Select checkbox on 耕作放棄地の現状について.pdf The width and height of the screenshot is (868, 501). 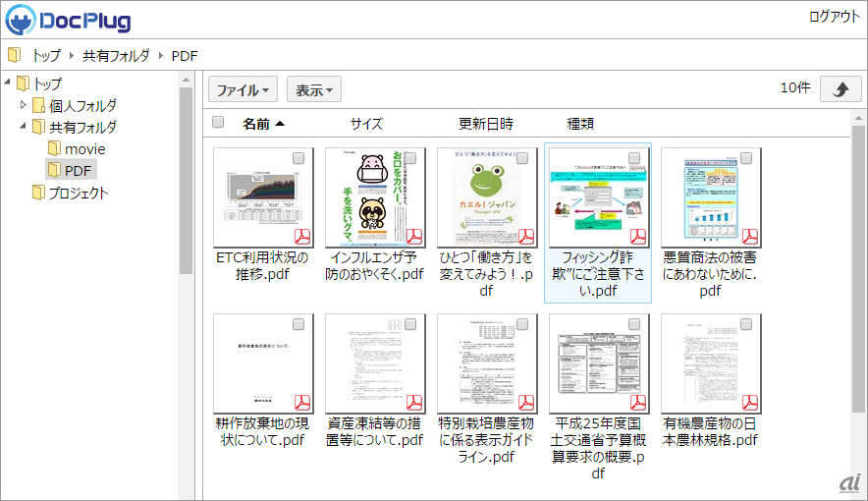298,324
